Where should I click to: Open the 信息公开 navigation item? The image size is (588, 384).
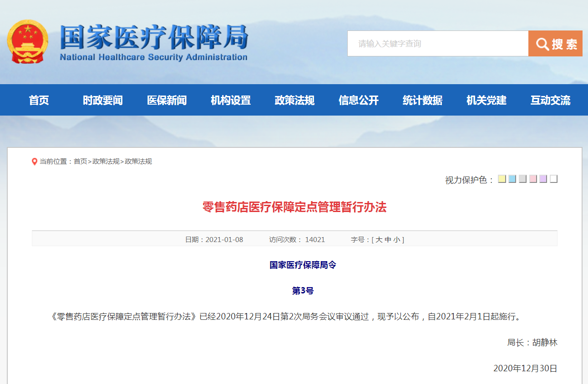point(359,100)
